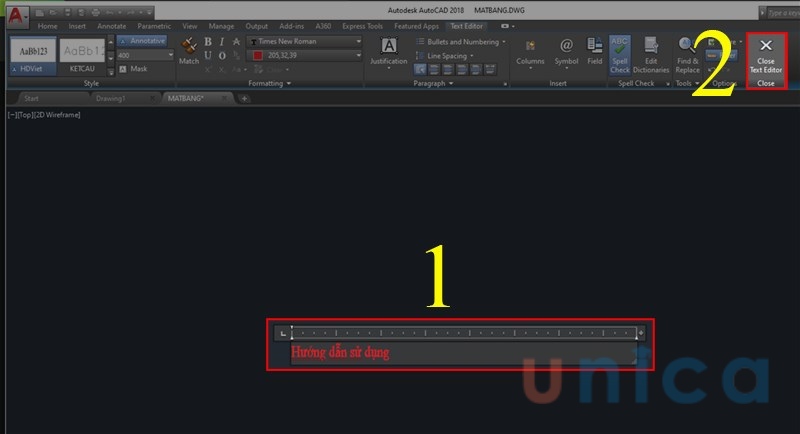Click the Match text formatting icon
This screenshot has width=800, height=434.
pos(188,50)
